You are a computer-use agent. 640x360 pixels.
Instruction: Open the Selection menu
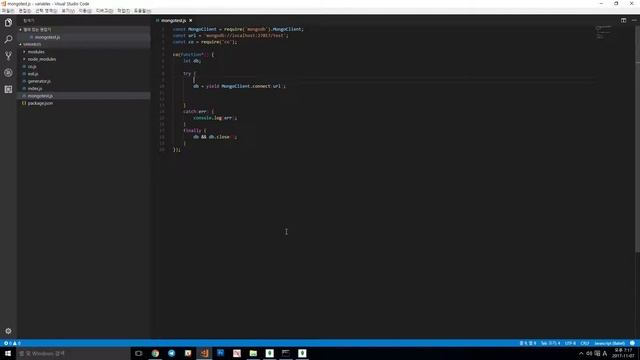click(x=46, y=11)
